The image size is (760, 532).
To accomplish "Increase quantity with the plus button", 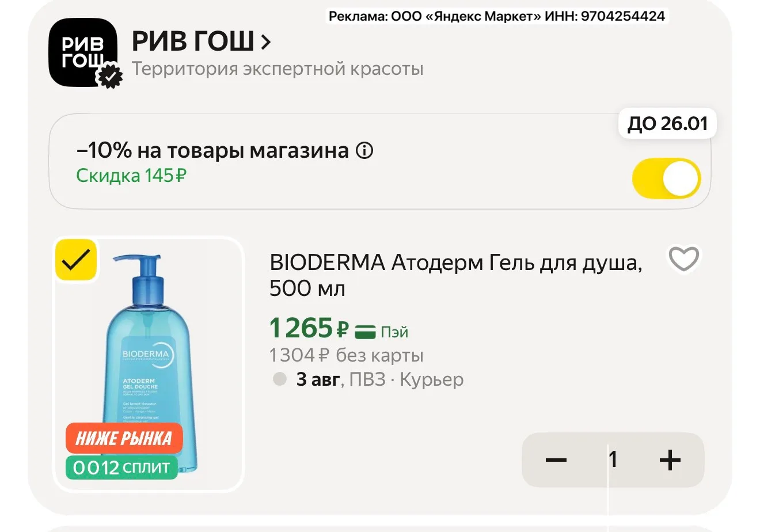I will [670, 459].
